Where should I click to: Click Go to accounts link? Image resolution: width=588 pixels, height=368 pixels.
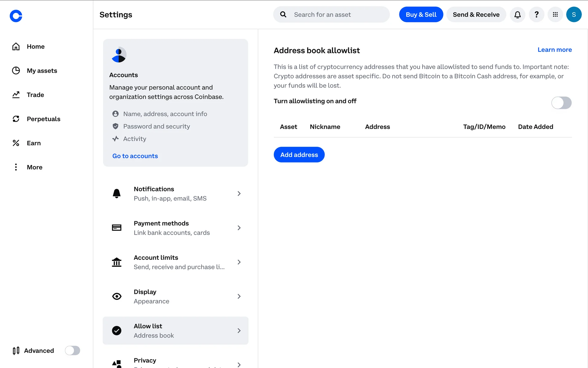[135, 156]
